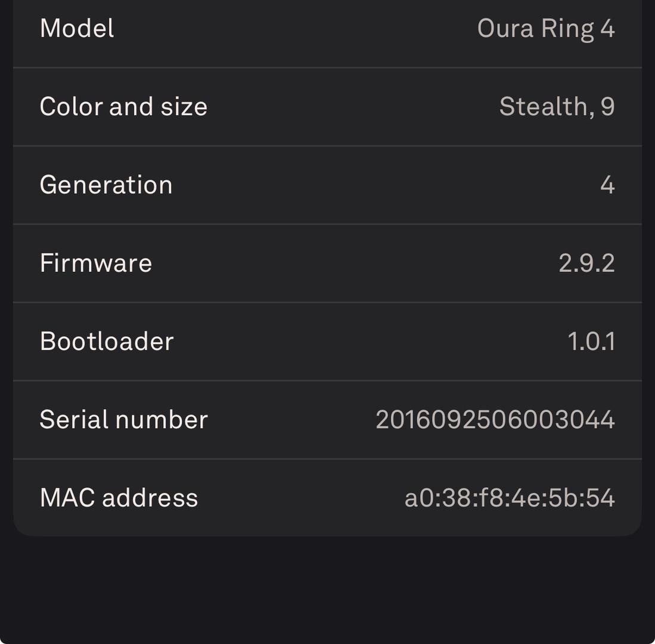Select bootloader version 1.0.1

coord(591,341)
